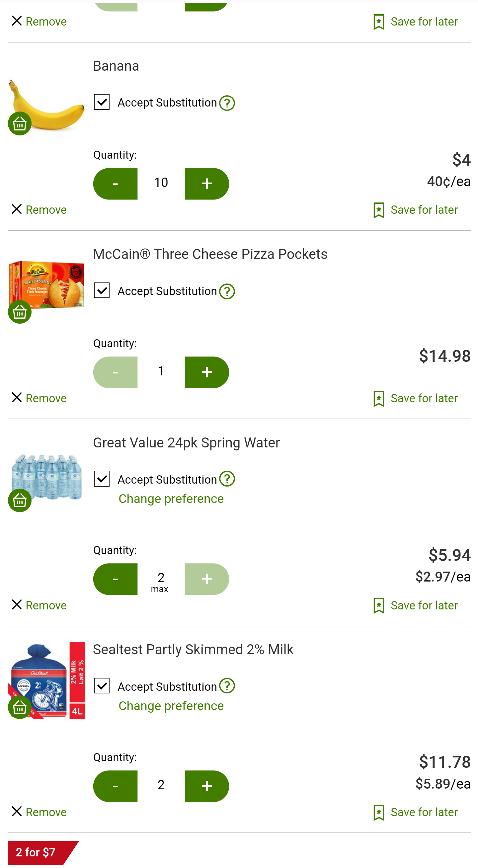Increase Banana quantity with the plus button

[207, 184]
